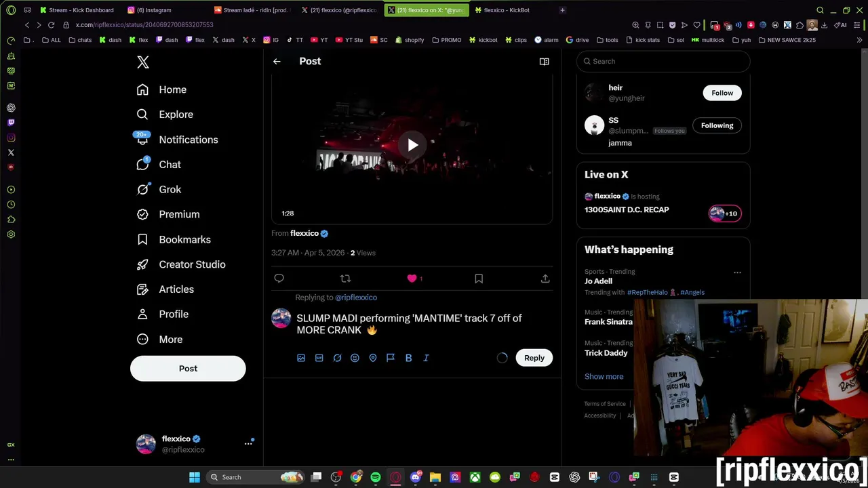Go to the Home timeline
The image size is (868, 488).
tap(161, 89)
